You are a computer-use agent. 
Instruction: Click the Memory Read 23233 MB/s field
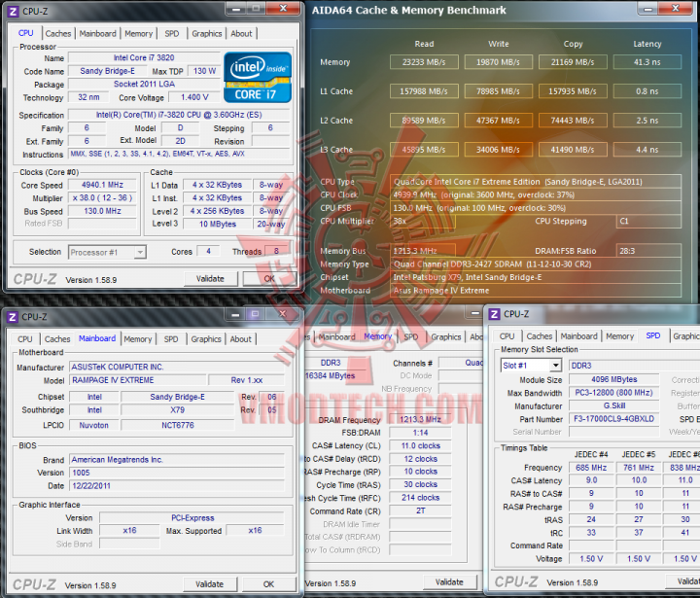[424, 62]
